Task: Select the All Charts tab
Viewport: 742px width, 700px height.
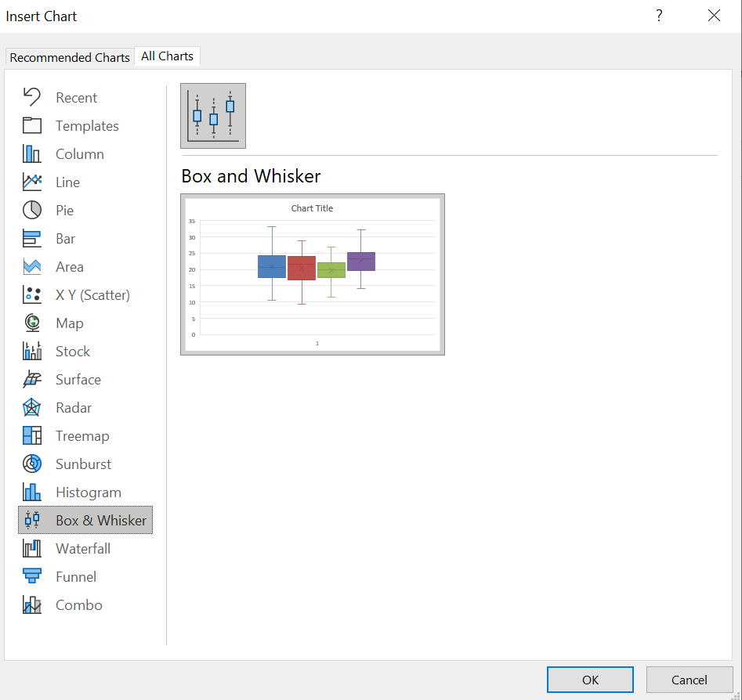Action: click(x=167, y=56)
